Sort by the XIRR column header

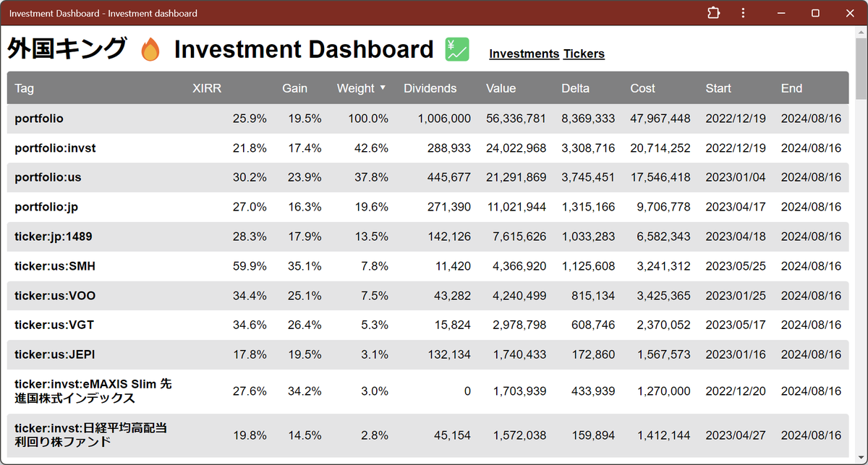coord(207,88)
